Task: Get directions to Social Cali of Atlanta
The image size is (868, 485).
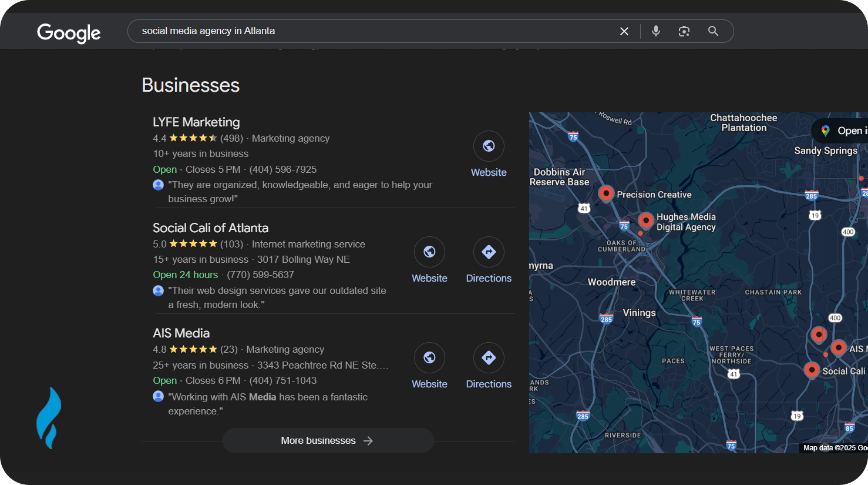Action: pos(489,252)
